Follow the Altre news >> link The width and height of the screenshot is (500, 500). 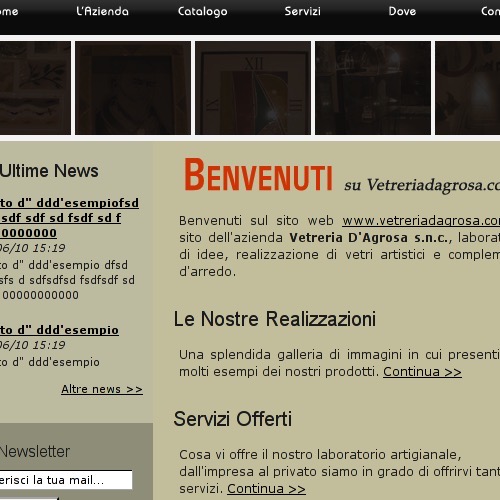102,389
